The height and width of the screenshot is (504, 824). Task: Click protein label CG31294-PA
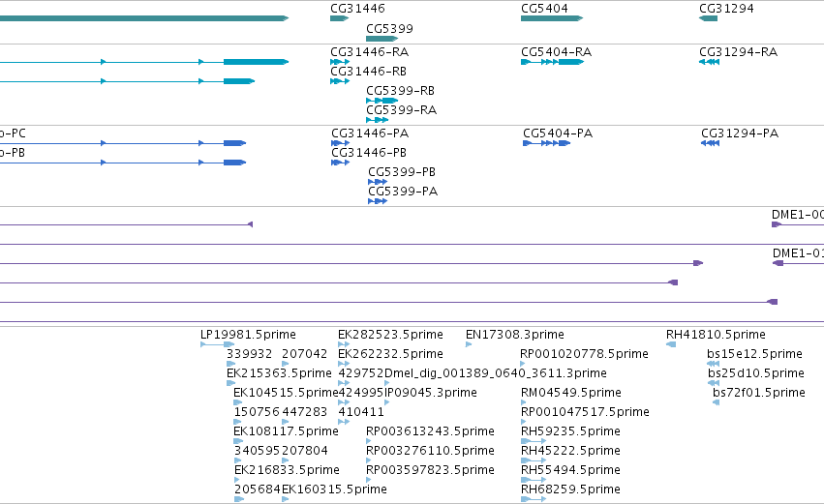(x=740, y=133)
